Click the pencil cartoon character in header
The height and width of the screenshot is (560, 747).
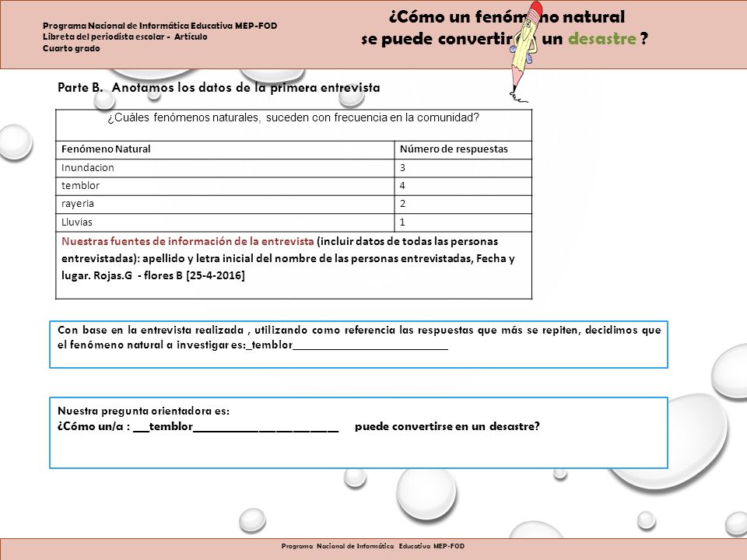[x=524, y=51]
